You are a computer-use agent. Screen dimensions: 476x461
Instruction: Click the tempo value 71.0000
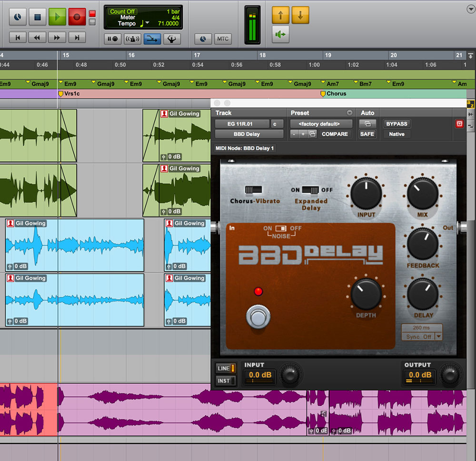168,23
